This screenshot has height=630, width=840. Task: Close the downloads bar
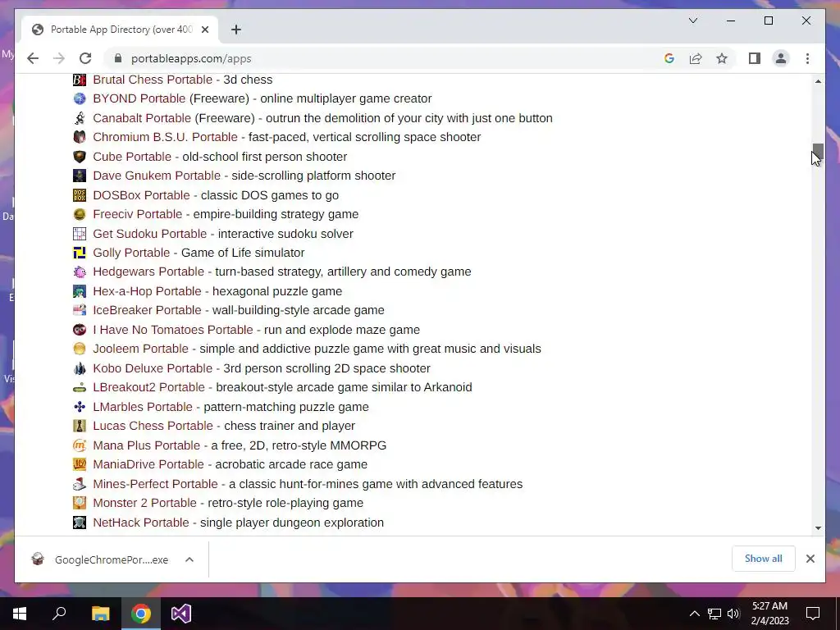click(810, 559)
